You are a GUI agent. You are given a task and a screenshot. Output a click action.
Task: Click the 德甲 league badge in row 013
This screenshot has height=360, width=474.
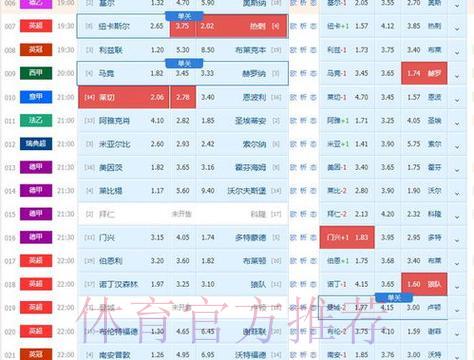click(36, 167)
